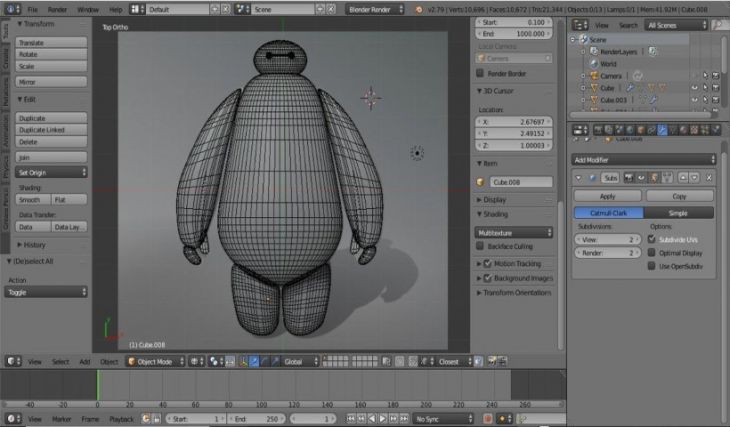Move the Subsurf modifier up
The height and width of the screenshot is (427, 730).
683,177
